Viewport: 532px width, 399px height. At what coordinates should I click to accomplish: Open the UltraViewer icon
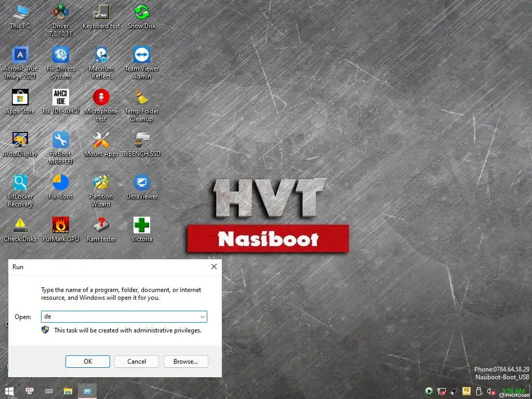(141, 187)
